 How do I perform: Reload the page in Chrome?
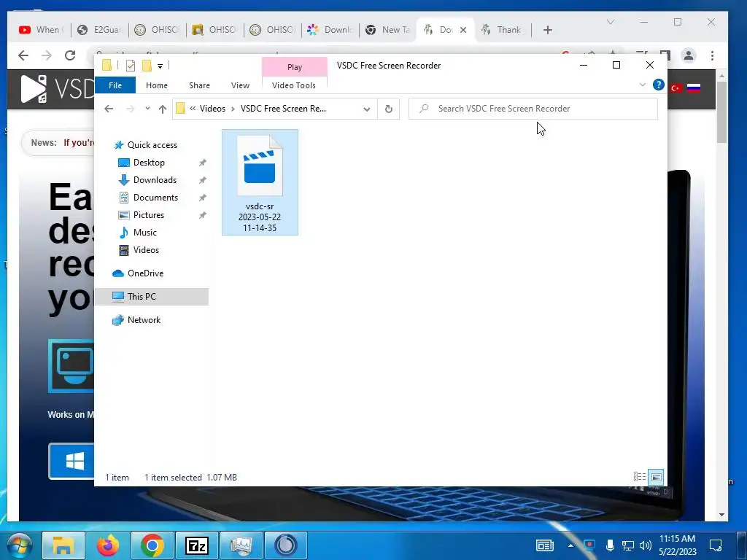pyautogui.click(x=70, y=55)
